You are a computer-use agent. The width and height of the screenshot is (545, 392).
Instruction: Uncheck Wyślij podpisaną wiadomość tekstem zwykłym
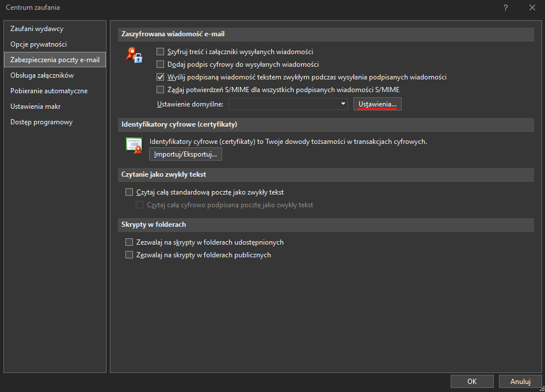click(x=160, y=77)
